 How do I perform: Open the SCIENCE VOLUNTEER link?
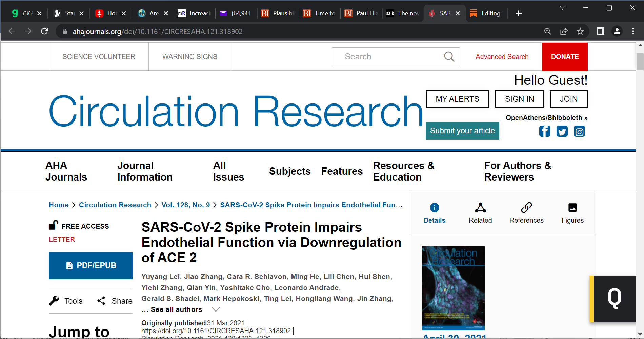99,57
